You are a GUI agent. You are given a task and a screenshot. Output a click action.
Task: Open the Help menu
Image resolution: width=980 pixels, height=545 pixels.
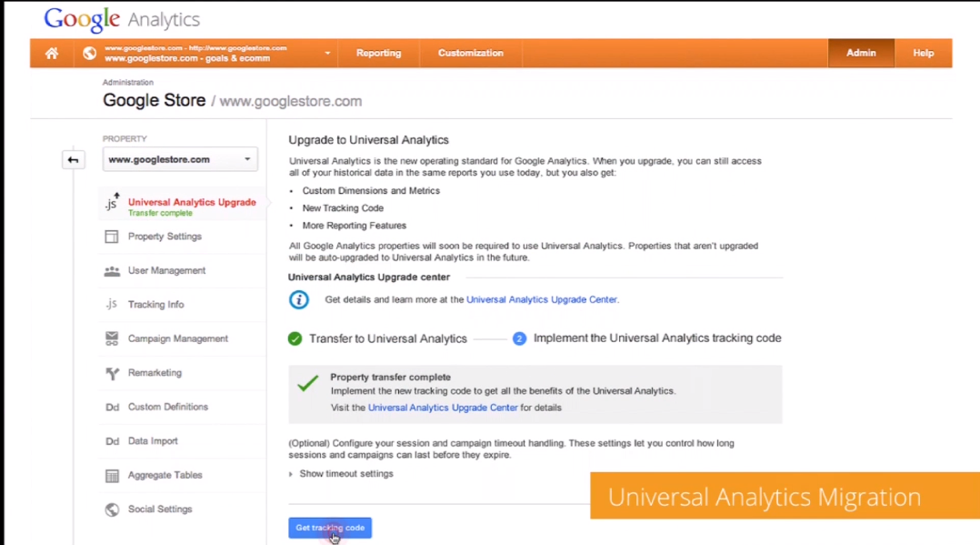coord(923,53)
